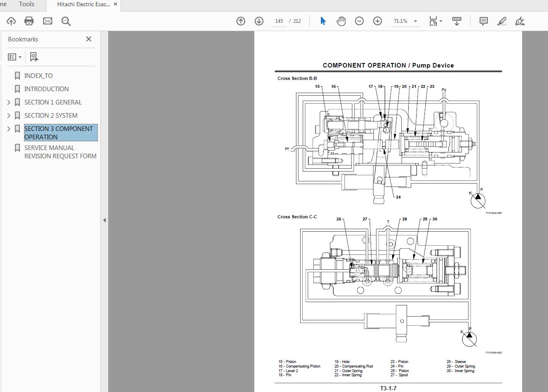Open the INTRODUCTION bookmark
Viewport: 548px width, 392px height.
pyautogui.click(x=46, y=89)
